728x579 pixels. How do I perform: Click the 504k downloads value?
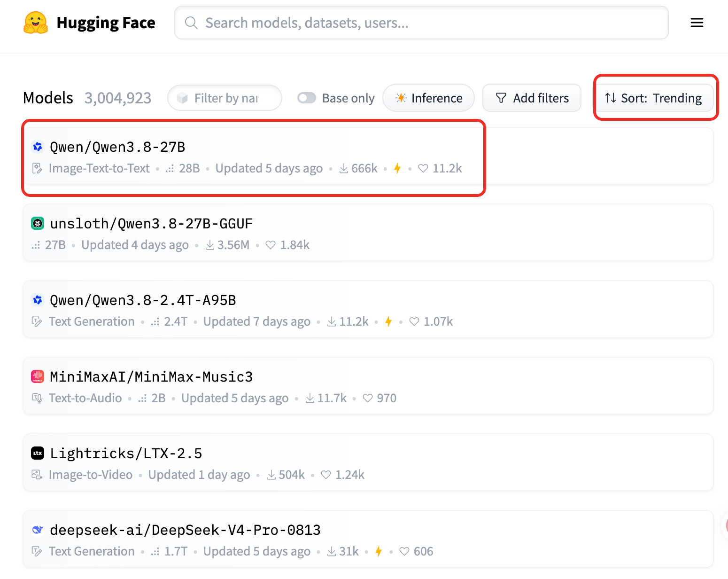click(x=292, y=475)
